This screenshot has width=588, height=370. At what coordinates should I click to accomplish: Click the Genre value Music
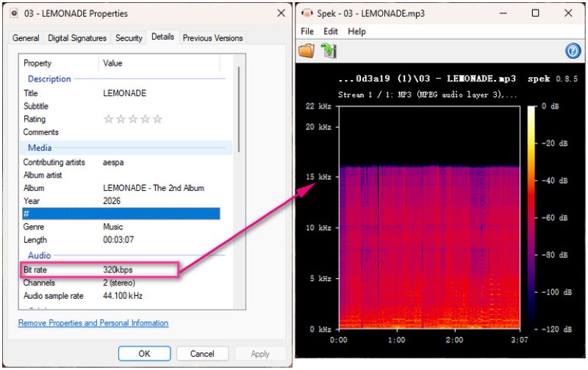pyautogui.click(x=113, y=227)
